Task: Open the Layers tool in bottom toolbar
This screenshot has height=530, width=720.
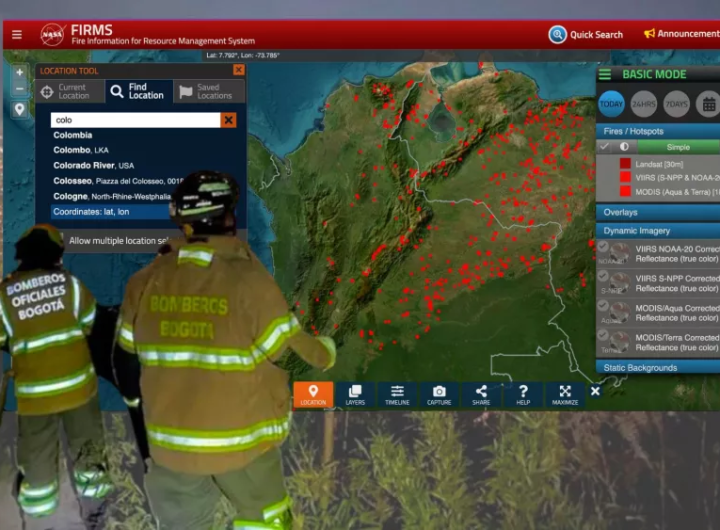Action: pos(355,395)
